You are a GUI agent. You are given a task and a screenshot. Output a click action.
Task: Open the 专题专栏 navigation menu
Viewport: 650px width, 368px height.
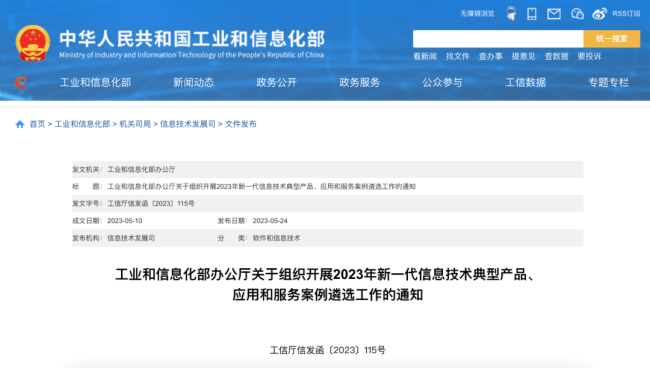608,82
